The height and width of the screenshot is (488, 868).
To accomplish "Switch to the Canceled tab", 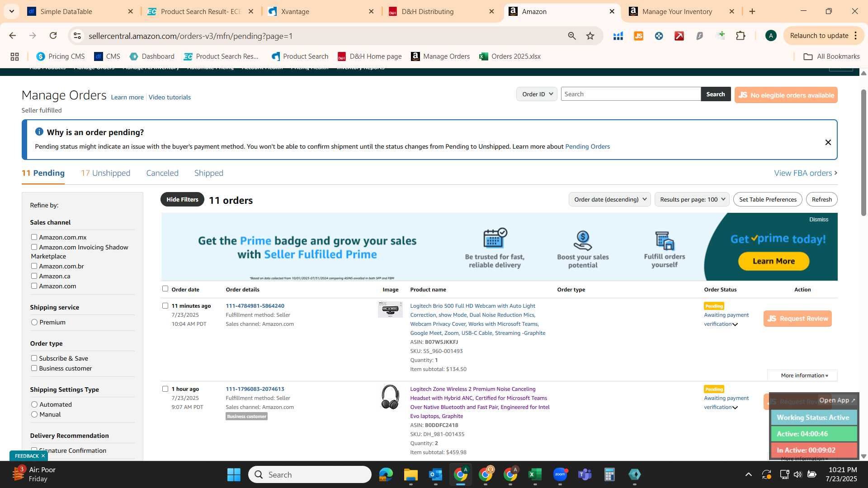I will [x=162, y=173].
